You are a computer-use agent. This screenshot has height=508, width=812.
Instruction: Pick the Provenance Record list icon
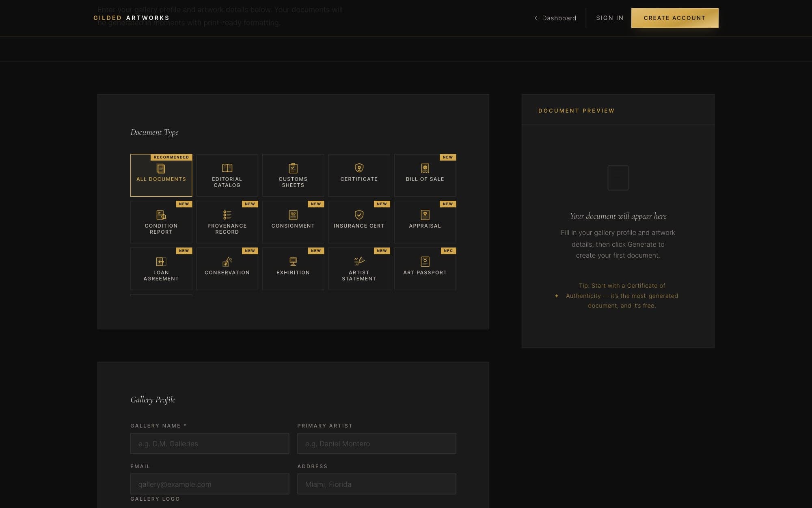click(227, 215)
